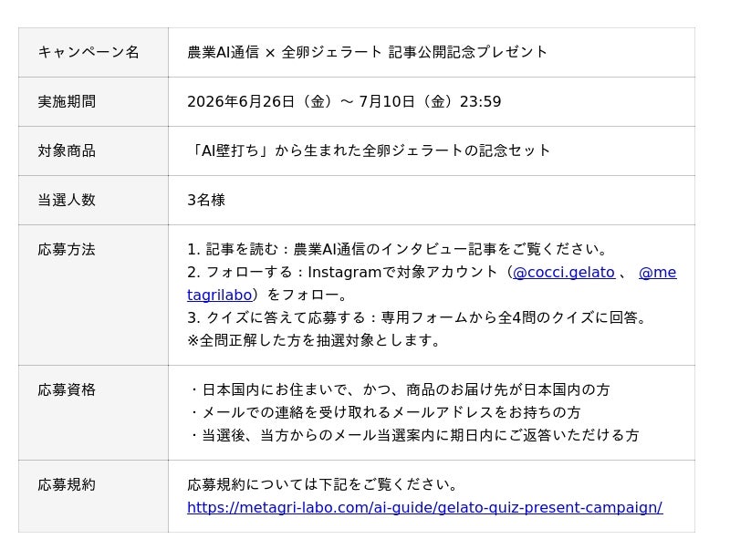
Task: Click the 対象商品 header cell
Action: [93, 150]
